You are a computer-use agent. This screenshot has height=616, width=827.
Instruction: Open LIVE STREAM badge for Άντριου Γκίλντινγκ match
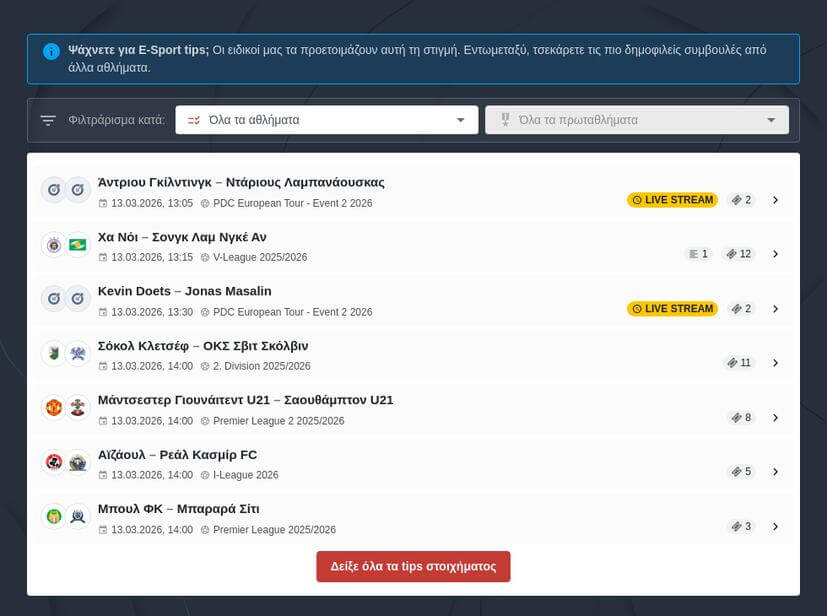(x=672, y=200)
